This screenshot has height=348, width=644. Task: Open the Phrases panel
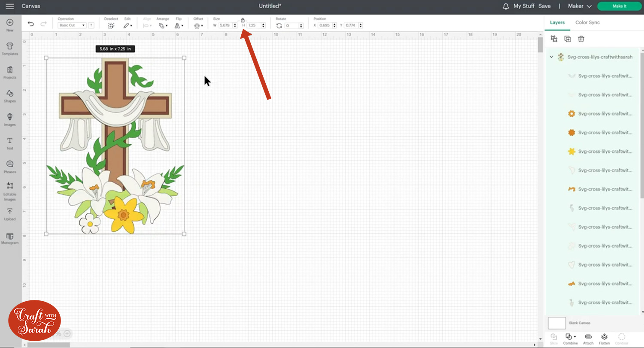pyautogui.click(x=10, y=167)
